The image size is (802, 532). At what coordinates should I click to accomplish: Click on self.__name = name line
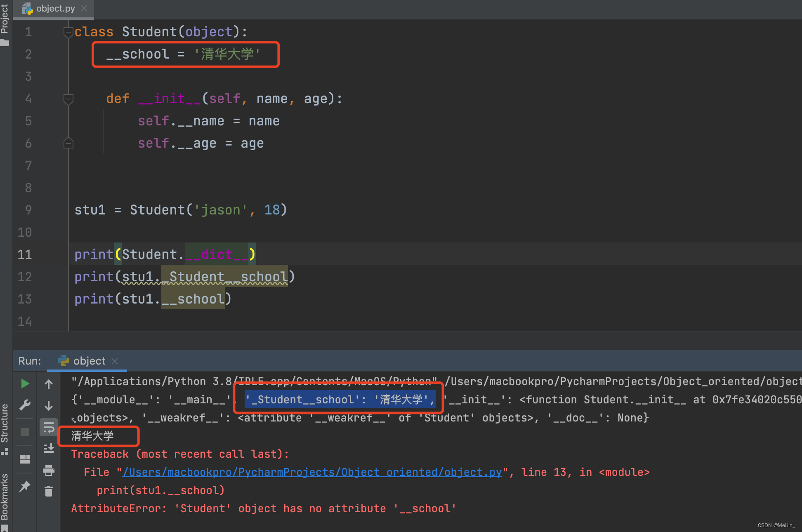click(x=209, y=121)
